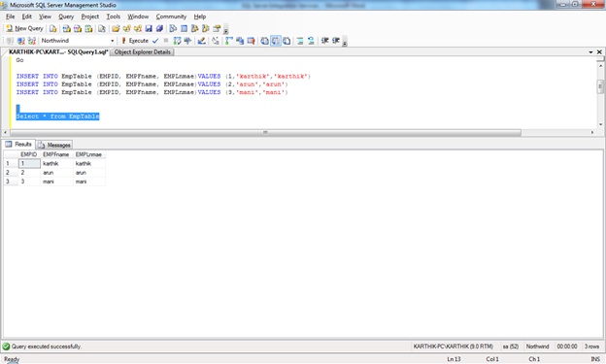Show the Summary window icon
The height and width of the screenshot is (364, 606).
coord(184,28)
